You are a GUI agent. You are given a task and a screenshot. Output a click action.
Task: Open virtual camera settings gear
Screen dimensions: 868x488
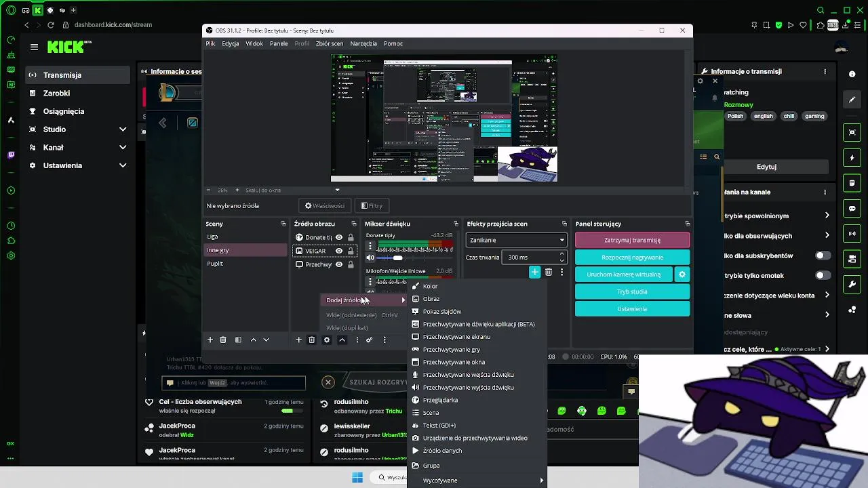point(682,274)
